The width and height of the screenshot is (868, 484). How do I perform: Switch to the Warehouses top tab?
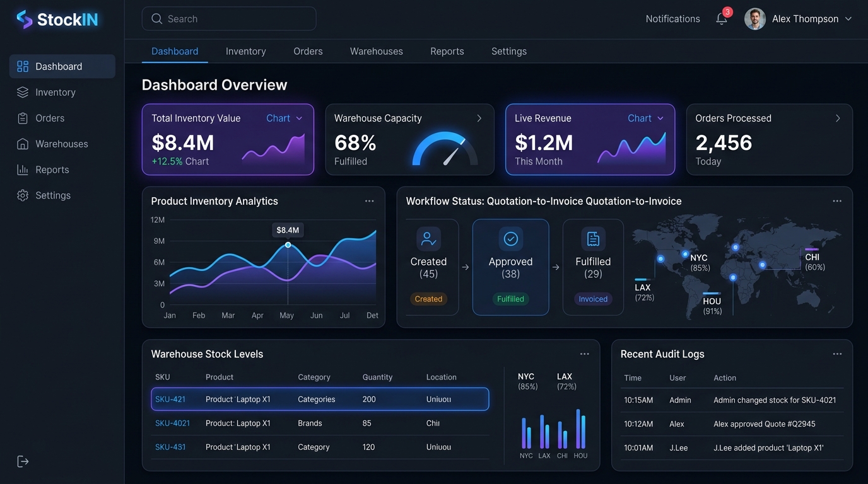point(377,52)
